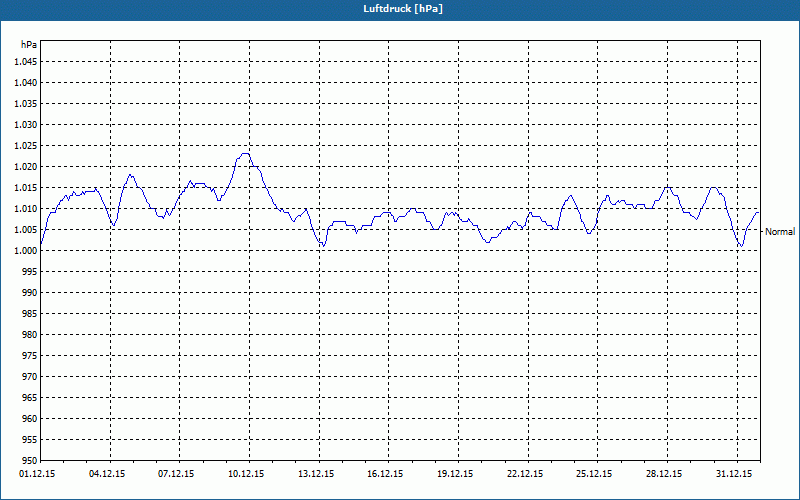Select the 22.12.15 x-axis date
Image resolution: width=800 pixels, height=500 pixels.
pyautogui.click(x=525, y=474)
